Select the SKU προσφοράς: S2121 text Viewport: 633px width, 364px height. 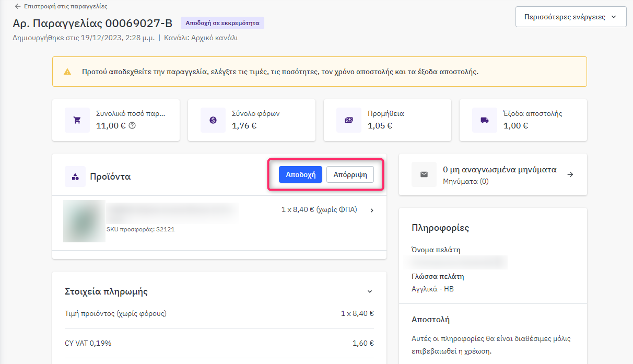coord(140,229)
